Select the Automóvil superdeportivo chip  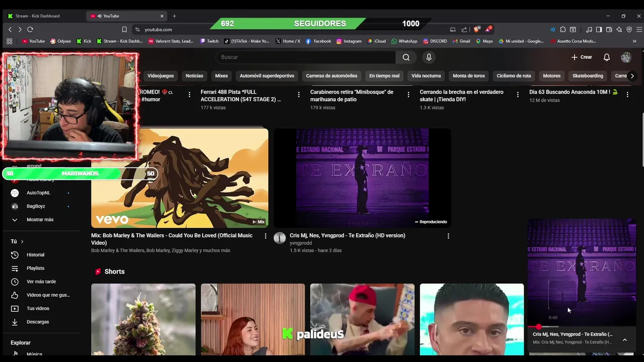coord(267,76)
